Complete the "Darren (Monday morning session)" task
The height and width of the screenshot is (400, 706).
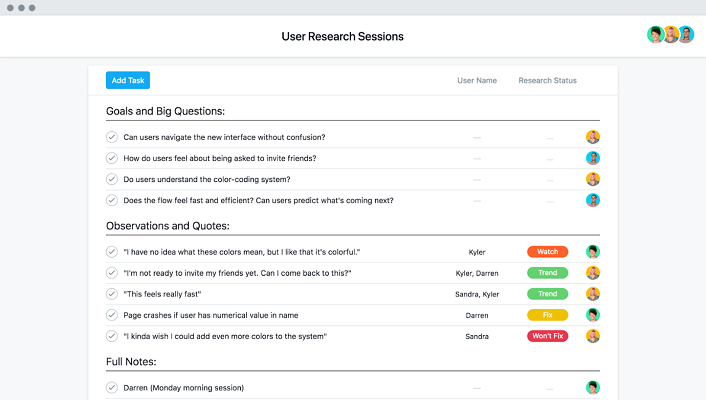click(x=112, y=387)
